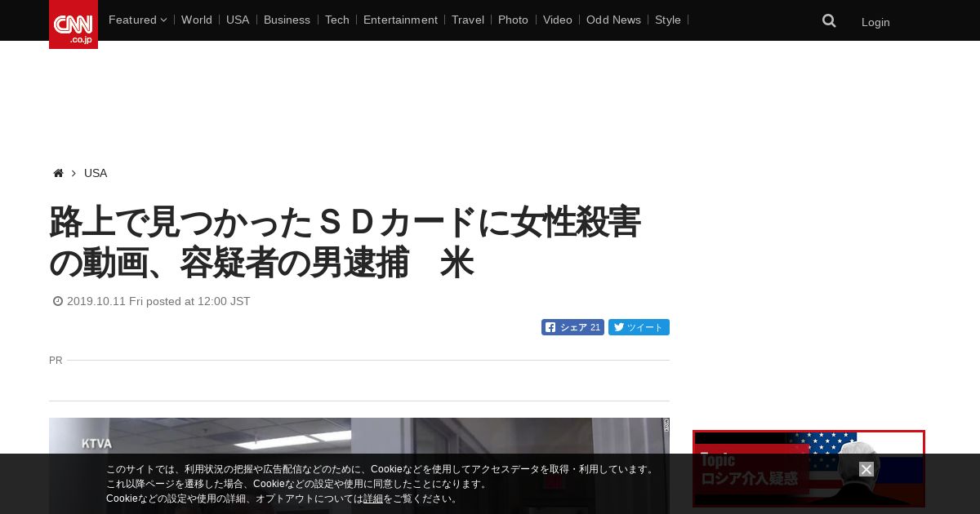
Task: Click the article headline about SDカード
Action: click(345, 242)
